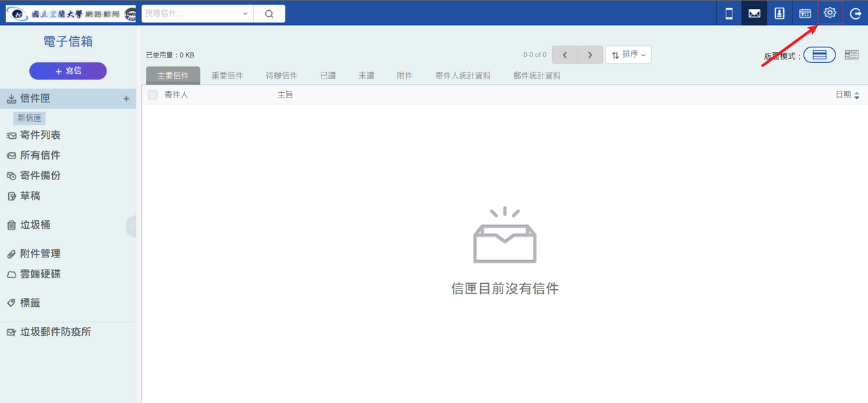Click the 電子信箱 heading
The width and height of the screenshot is (868, 403).
tap(68, 42)
